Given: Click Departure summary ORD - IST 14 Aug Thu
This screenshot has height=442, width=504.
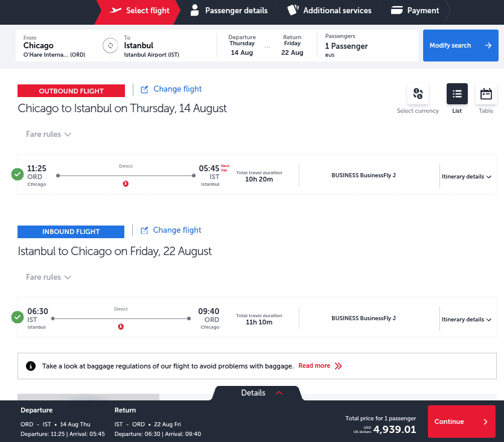Looking at the screenshot, I should [56, 425].
